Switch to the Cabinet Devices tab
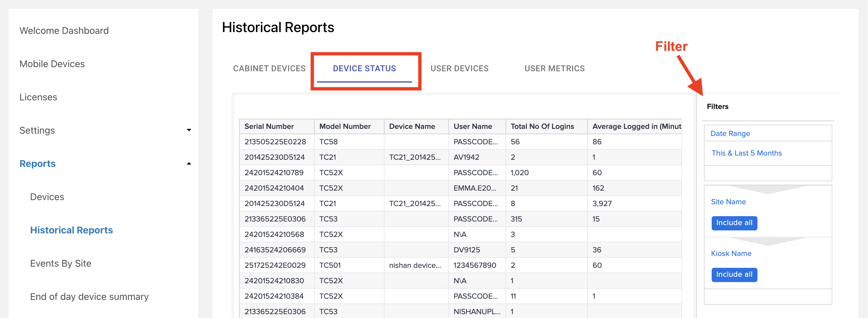Screen dimensions: 868x318 tap(269, 68)
